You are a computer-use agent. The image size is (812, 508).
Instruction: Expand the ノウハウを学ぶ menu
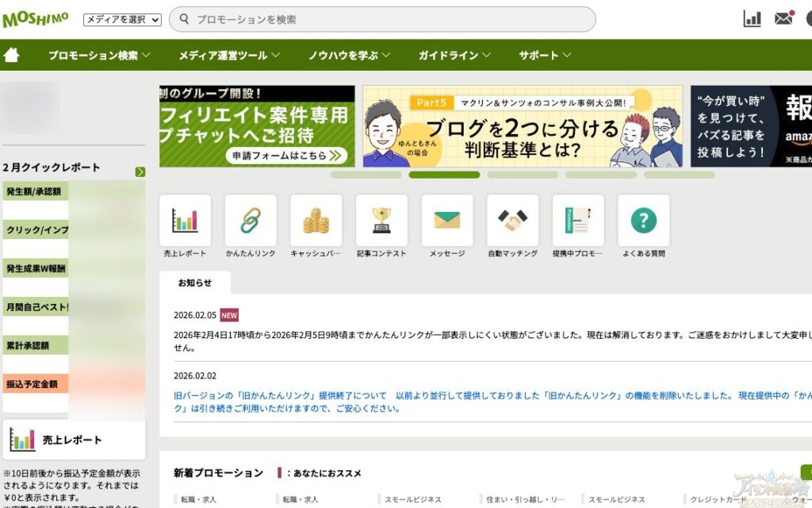pos(349,56)
